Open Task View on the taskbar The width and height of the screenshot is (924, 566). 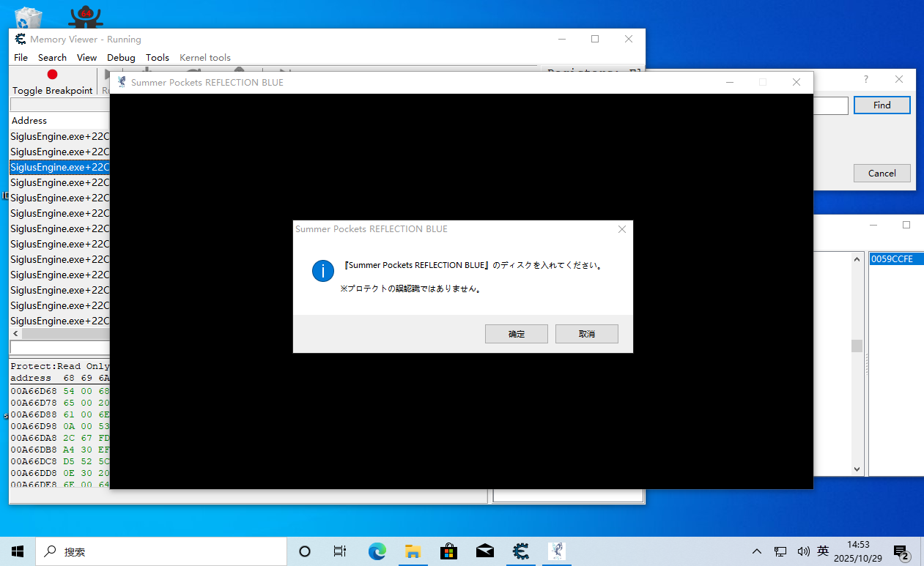[340, 551]
